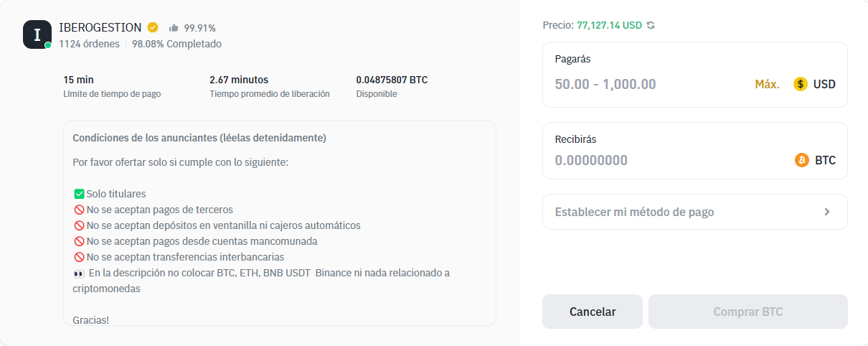Click the yellow verified badge icon
Viewport: 868px width, 346px height.
click(153, 27)
